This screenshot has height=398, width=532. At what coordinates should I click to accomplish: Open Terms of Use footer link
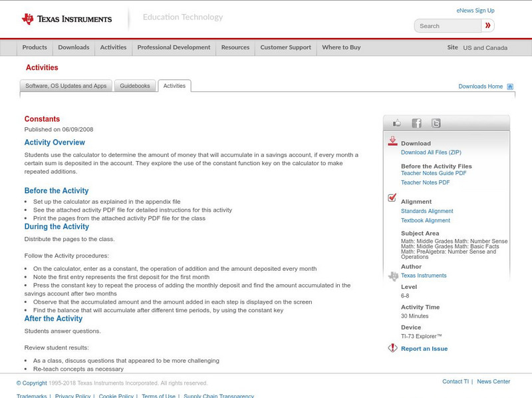pos(158,395)
